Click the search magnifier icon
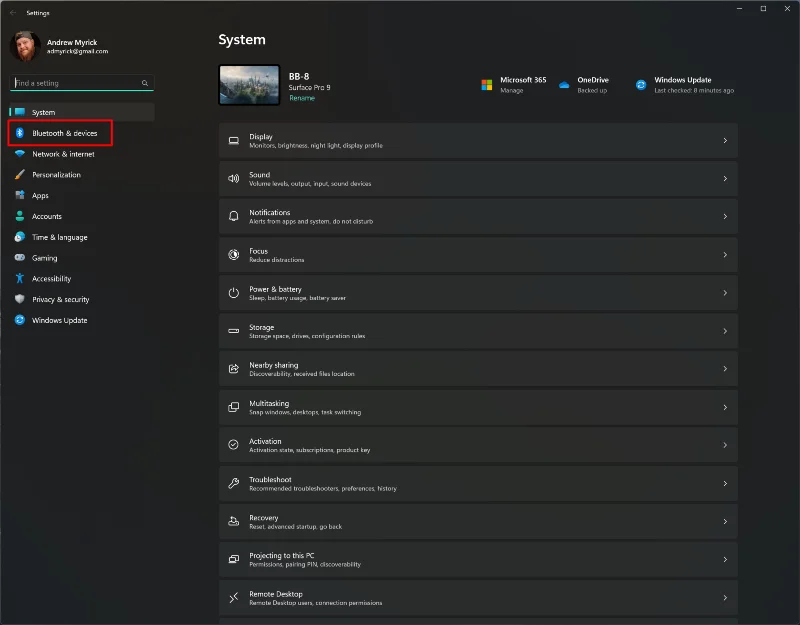 pos(145,83)
